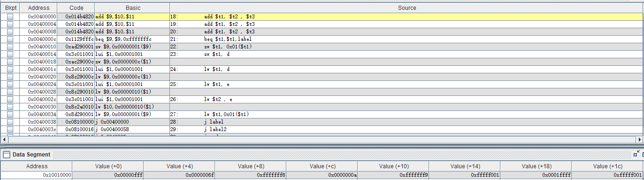The width and height of the screenshot is (644, 180).
Task: Click the text segment horizontal scrollbar track
Action: 322,140
